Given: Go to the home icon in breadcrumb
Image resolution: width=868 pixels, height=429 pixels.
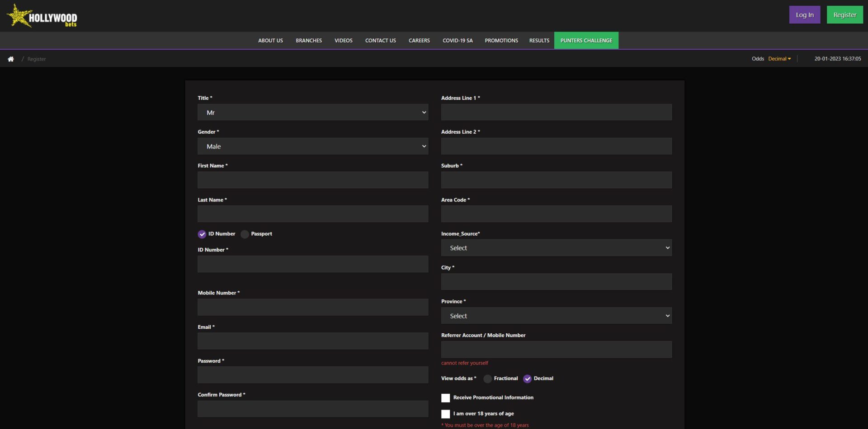Looking at the screenshot, I should tap(11, 59).
